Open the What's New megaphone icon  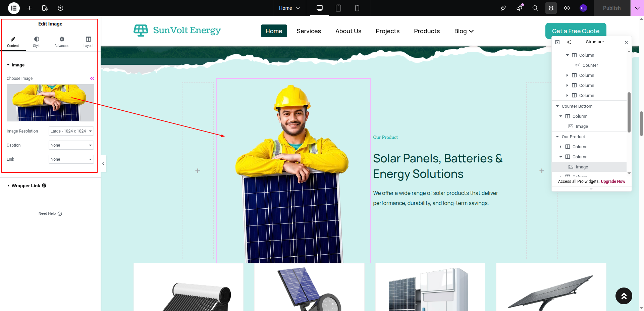pos(520,8)
